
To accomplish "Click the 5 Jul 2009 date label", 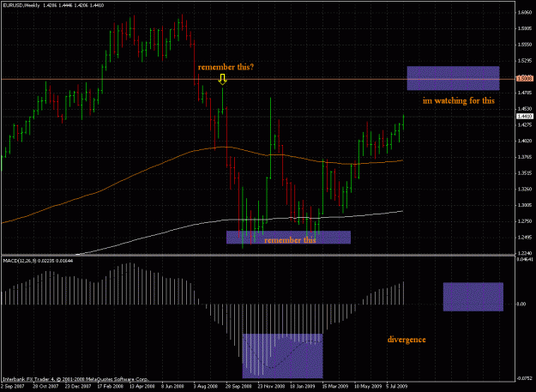I will click(x=397, y=387).
